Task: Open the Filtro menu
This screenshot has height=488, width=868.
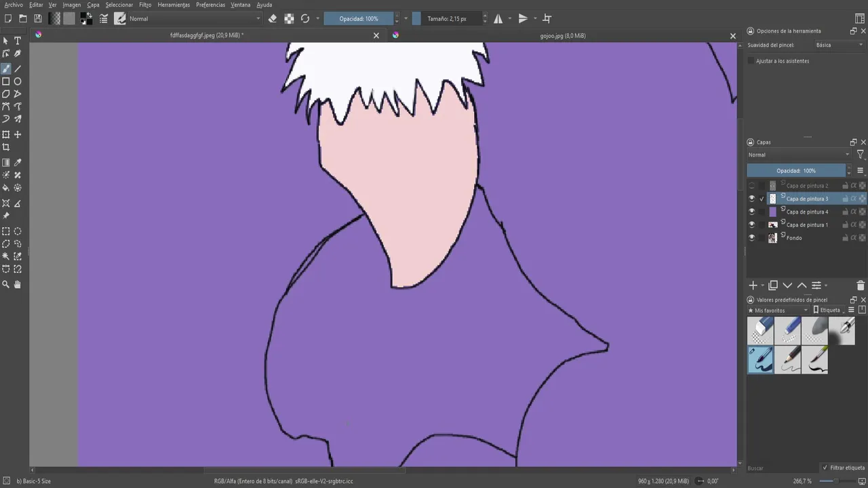Action: click(x=145, y=5)
